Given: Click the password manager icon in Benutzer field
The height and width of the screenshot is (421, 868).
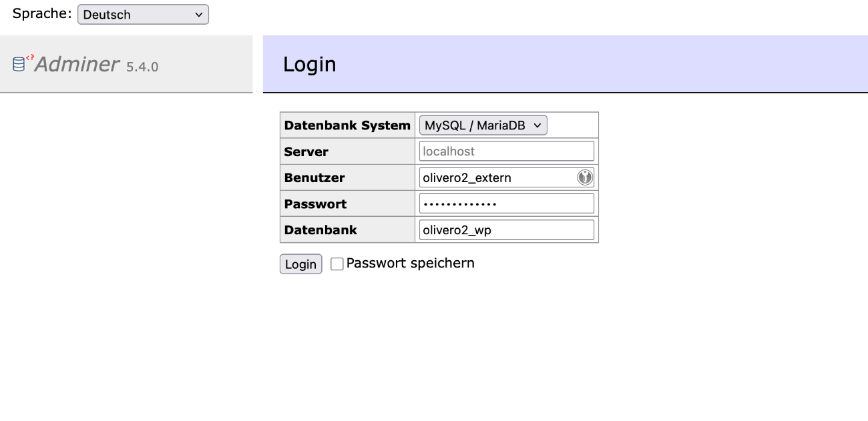Looking at the screenshot, I should [x=585, y=177].
